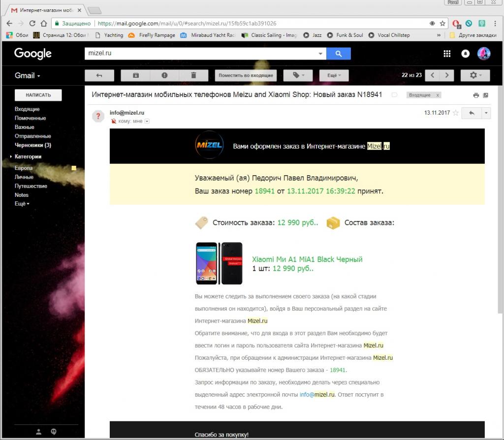Click the back to results arrow button
Image resolution: width=504 pixels, height=440 pixels.
[99, 75]
